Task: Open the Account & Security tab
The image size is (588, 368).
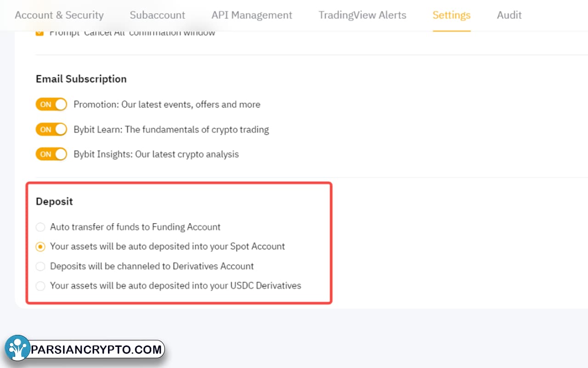Action: coord(59,15)
